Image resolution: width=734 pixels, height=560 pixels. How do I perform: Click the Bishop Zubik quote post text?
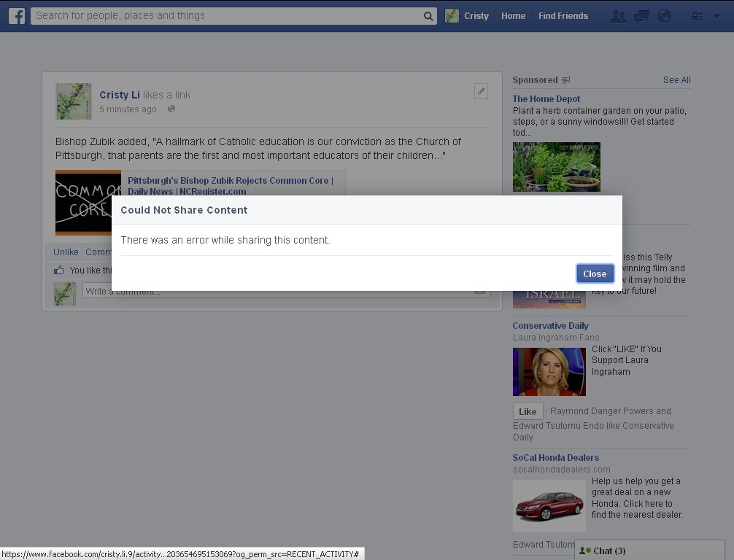tap(258, 148)
